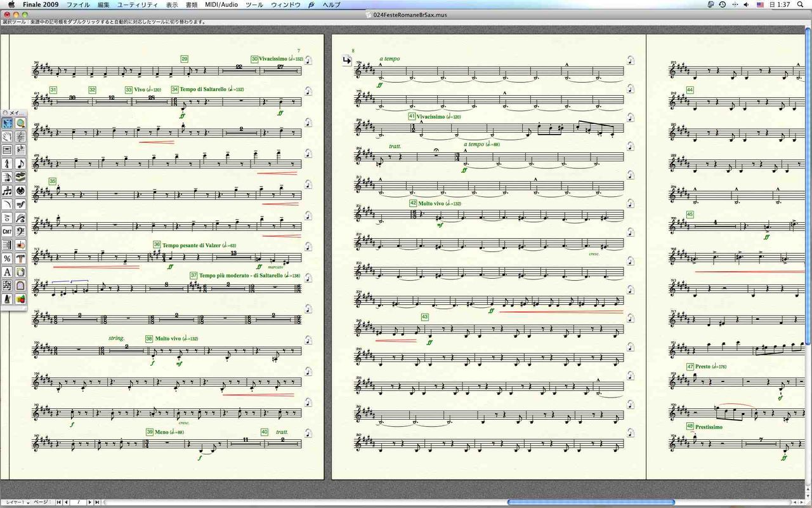
Task: Click the "Vivo" marking at rehearsal 33
Action: point(140,90)
